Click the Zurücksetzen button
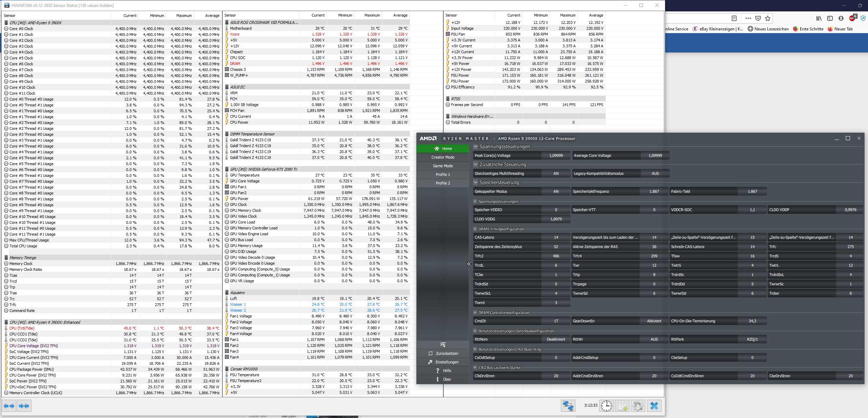Screen dimensions: 868x418 (443, 353)
